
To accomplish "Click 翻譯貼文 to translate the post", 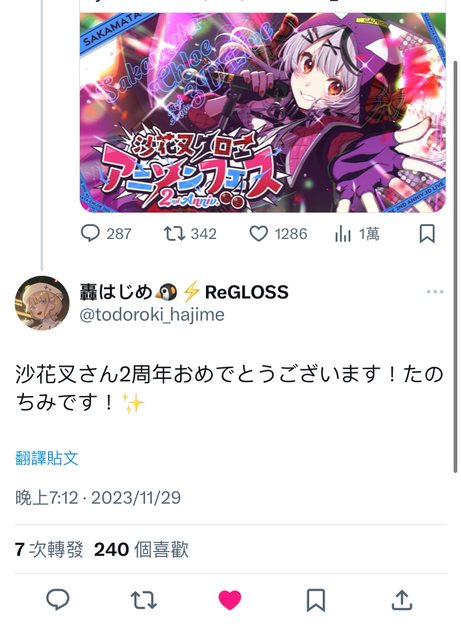I will click(x=47, y=458).
